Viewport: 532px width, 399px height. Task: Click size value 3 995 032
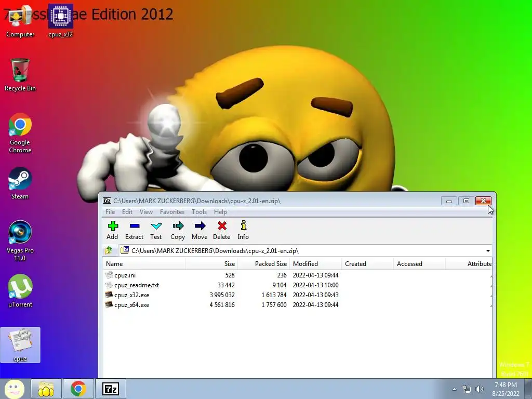click(x=222, y=295)
